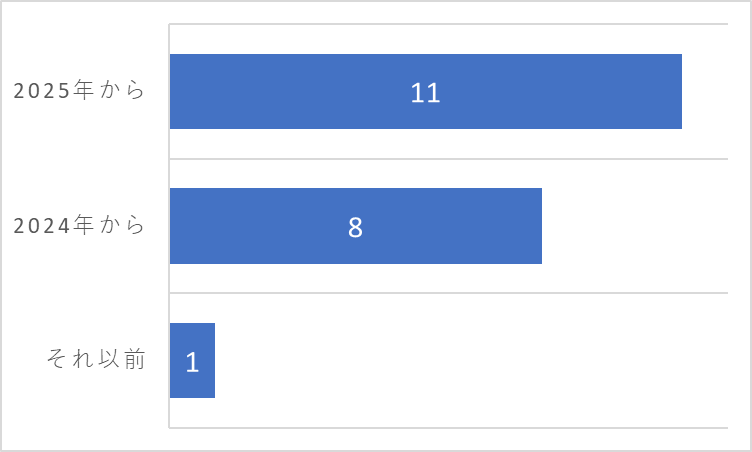Click the 2025年から axis label
This screenshot has width=752, height=452.
click(79, 90)
